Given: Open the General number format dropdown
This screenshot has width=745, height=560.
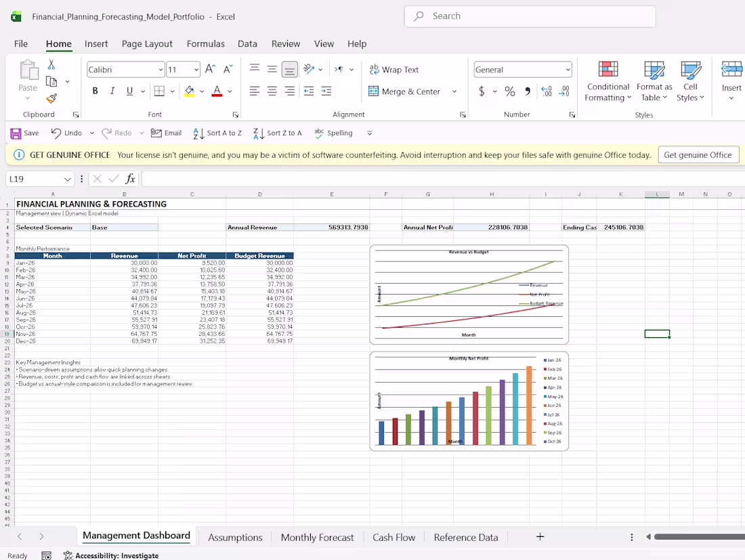Looking at the screenshot, I should [x=568, y=70].
